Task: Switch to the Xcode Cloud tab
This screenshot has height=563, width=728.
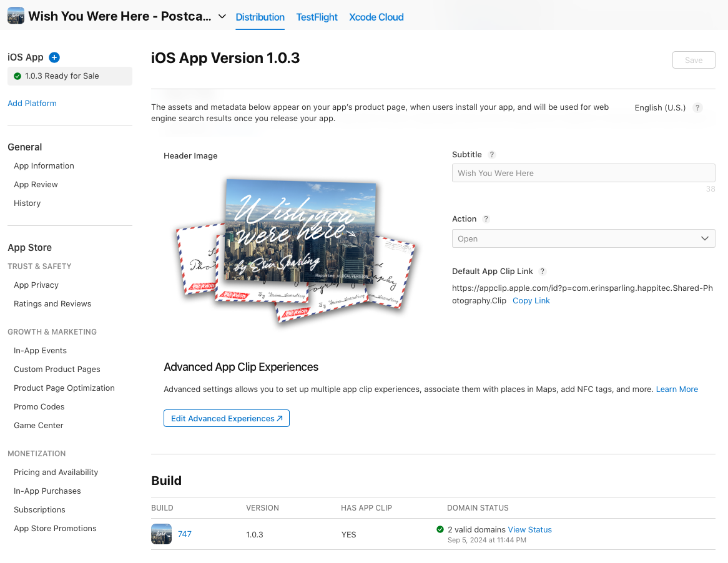Action: [x=376, y=17]
